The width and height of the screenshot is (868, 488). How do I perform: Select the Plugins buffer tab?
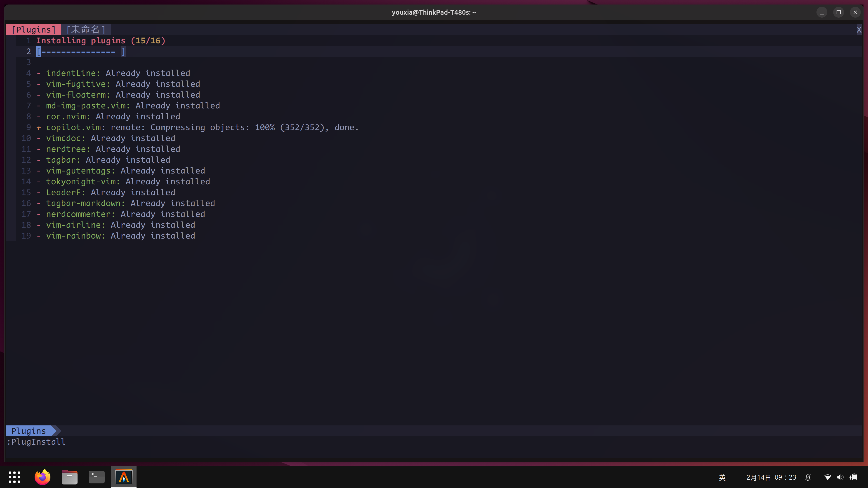click(33, 29)
